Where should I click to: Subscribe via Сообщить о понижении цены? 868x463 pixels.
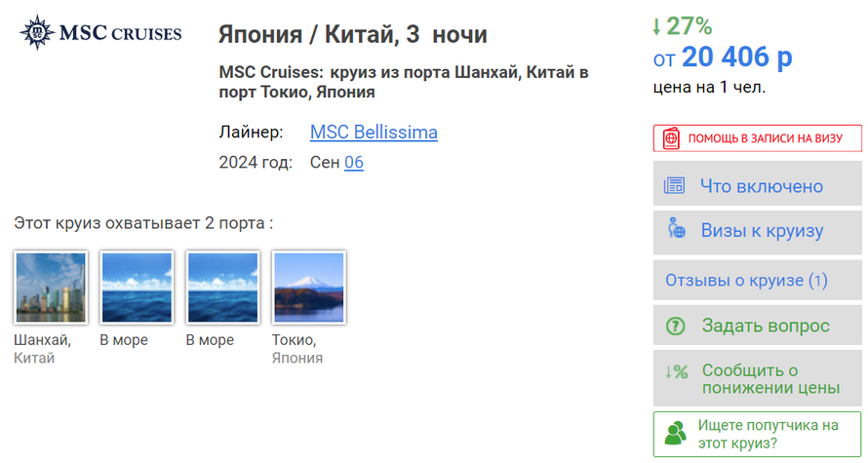pyautogui.click(x=757, y=378)
